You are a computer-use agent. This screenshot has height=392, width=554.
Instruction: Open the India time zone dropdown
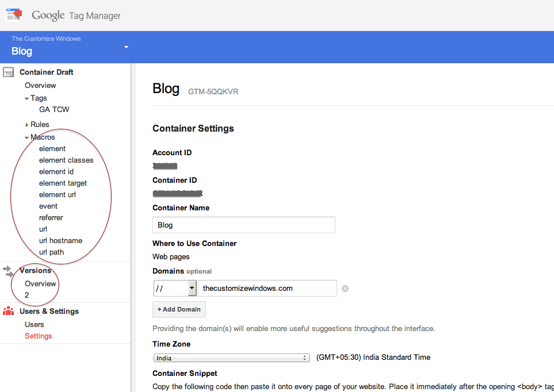231,358
